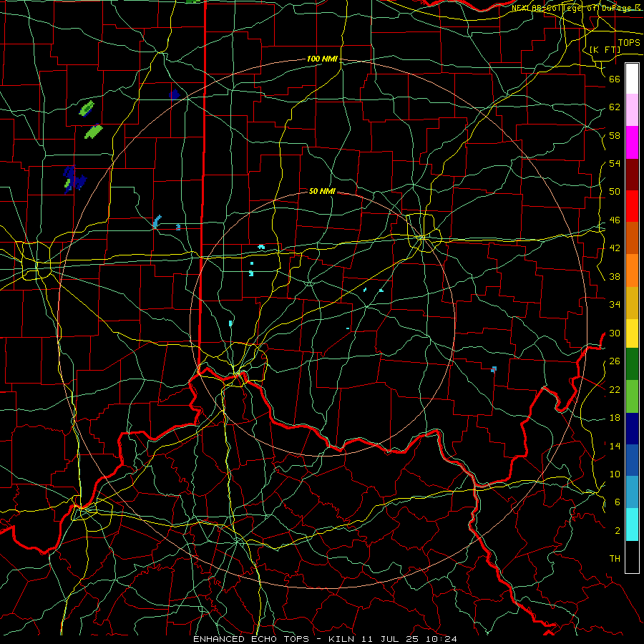Image resolution: width=644 pixels, height=644 pixels.
Task: Click the 54 legend value
Action: (x=615, y=163)
